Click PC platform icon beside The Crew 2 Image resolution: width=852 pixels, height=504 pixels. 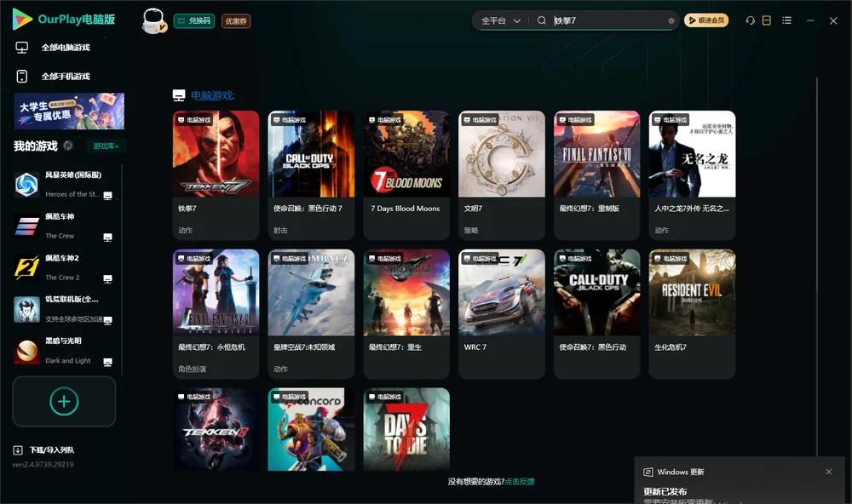point(107,278)
